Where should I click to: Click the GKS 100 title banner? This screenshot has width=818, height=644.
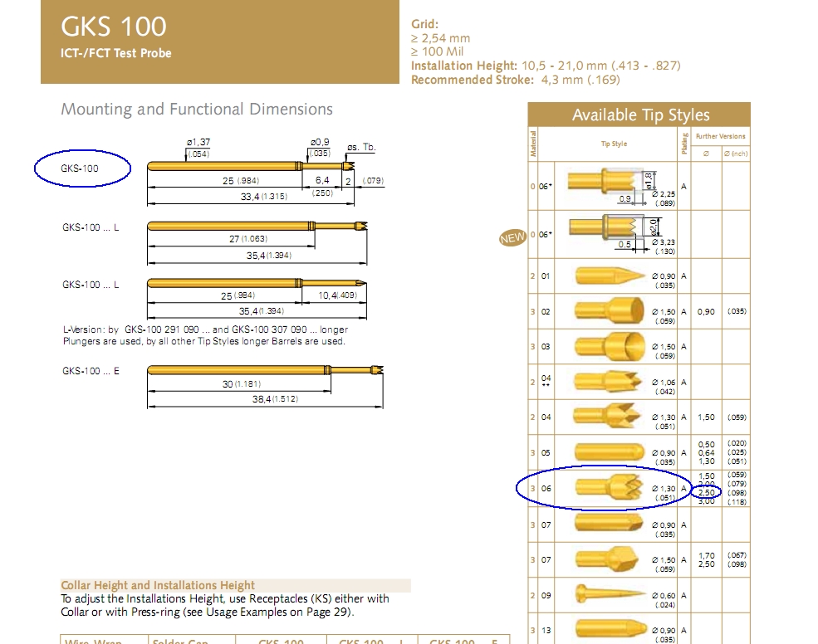point(220,41)
